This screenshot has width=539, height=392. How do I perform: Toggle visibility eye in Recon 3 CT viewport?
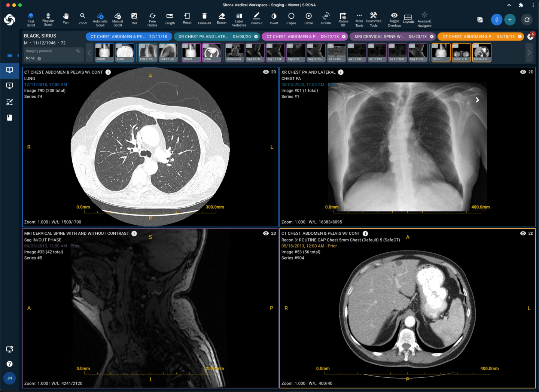pyautogui.click(x=523, y=233)
